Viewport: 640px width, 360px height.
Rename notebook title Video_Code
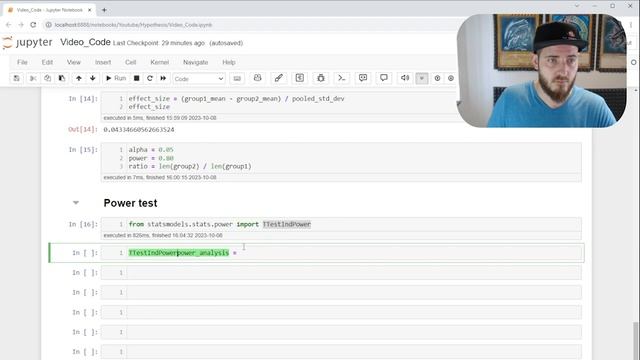(85, 42)
